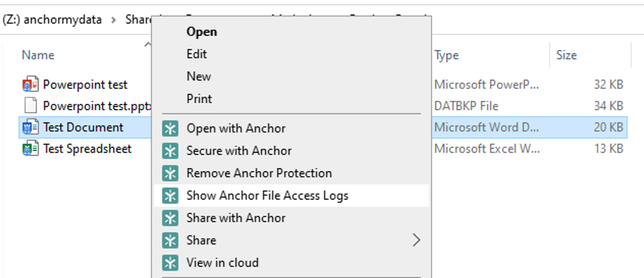644x278 pixels.
Task: Click the Excel icon for Test Spreadsheet
Action: click(31, 149)
